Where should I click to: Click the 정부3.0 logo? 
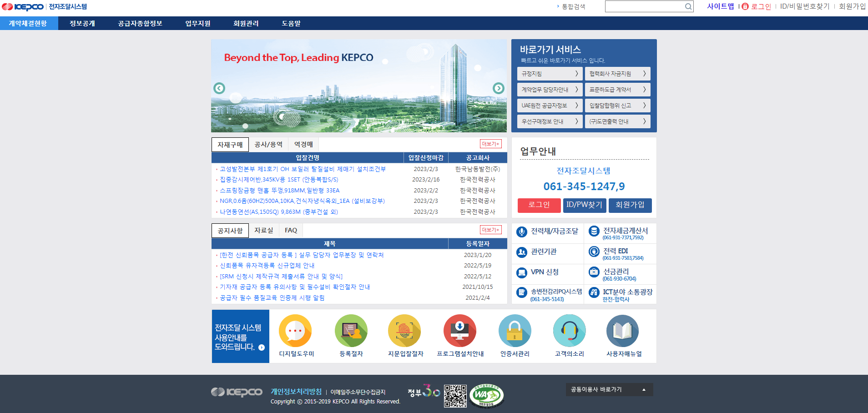click(x=424, y=391)
